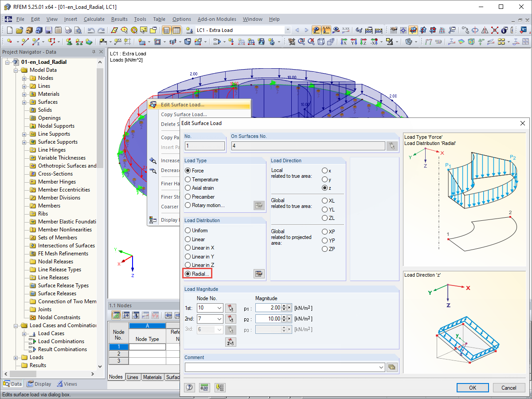The image size is (532, 399).
Task: Cancel the Edit Surface Load dialog
Action: tap(509, 387)
